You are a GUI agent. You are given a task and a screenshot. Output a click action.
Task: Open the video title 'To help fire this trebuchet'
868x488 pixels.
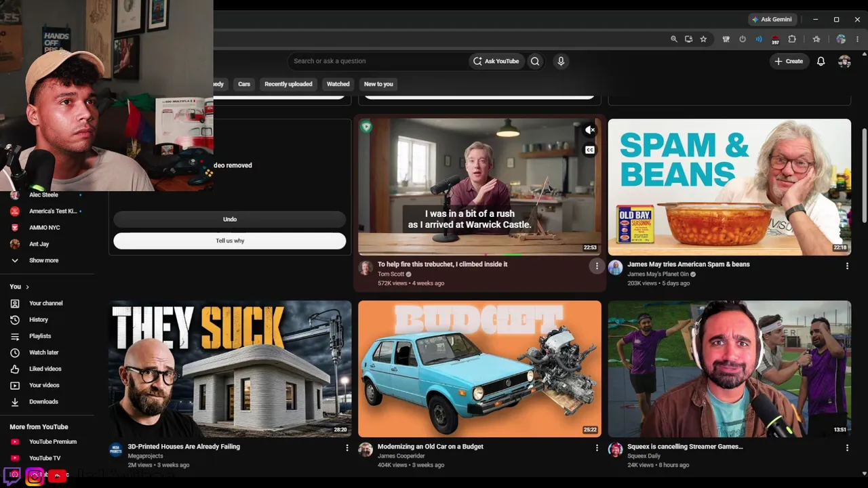442,264
